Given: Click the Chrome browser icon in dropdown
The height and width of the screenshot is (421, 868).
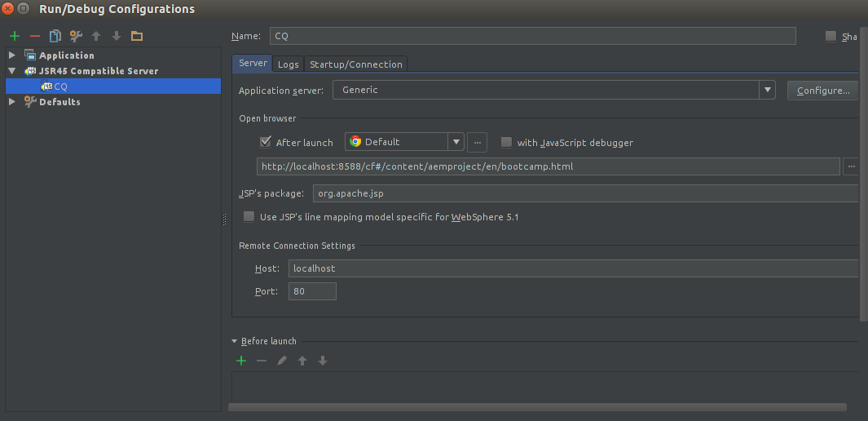Looking at the screenshot, I should pos(355,142).
